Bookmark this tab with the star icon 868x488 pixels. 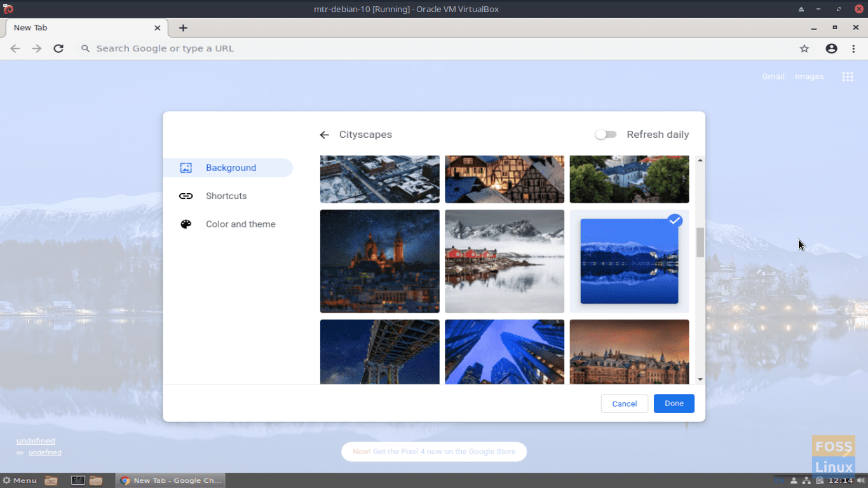[804, 48]
